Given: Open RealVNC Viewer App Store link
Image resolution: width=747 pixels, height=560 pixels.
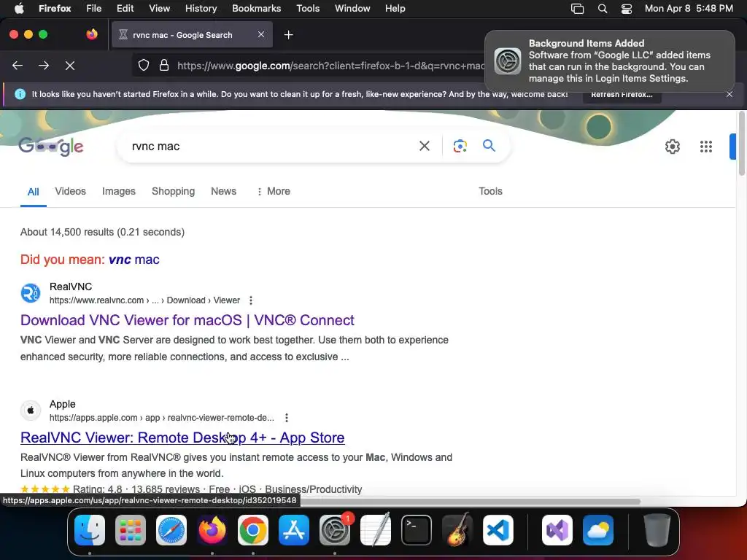Looking at the screenshot, I should click(x=182, y=437).
